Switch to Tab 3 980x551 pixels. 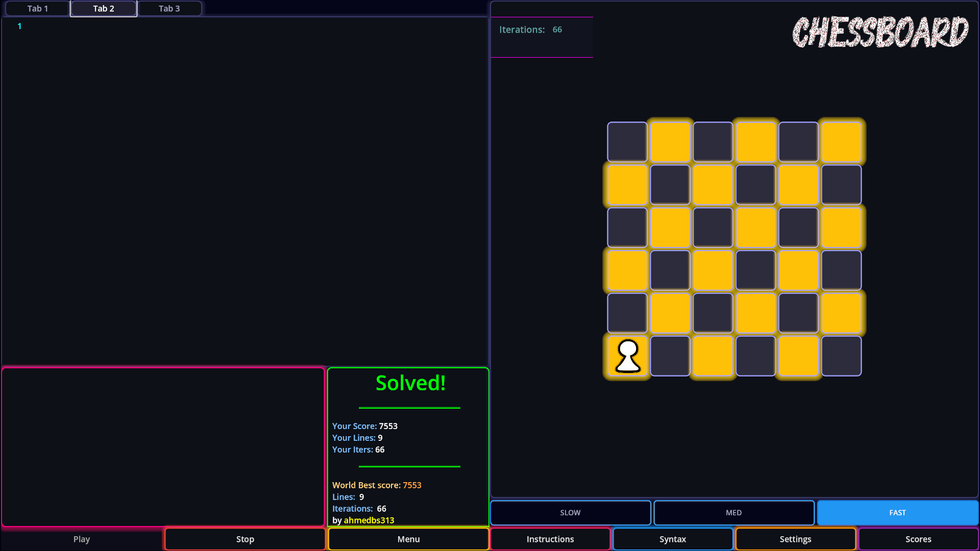pyautogui.click(x=169, y=9)
